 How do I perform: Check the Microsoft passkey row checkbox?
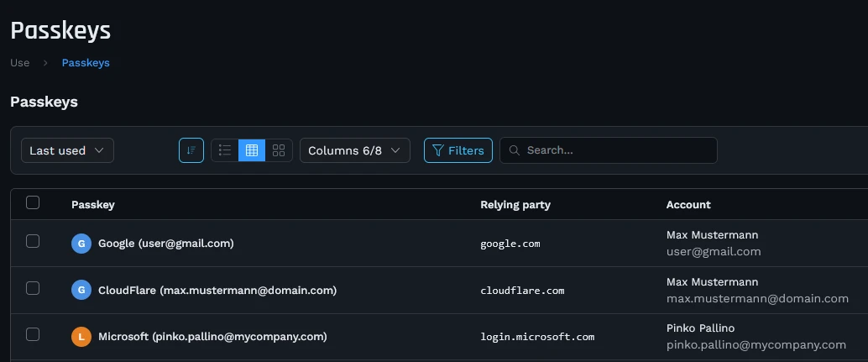(33, 334)
